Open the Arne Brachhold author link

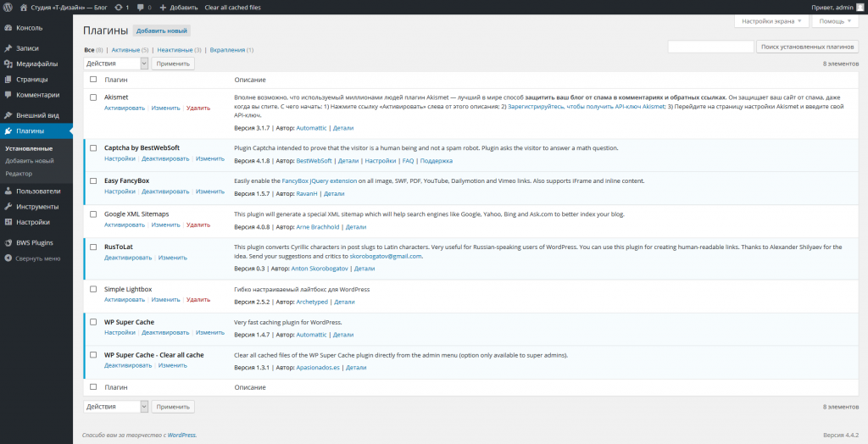tap(318, 227)
